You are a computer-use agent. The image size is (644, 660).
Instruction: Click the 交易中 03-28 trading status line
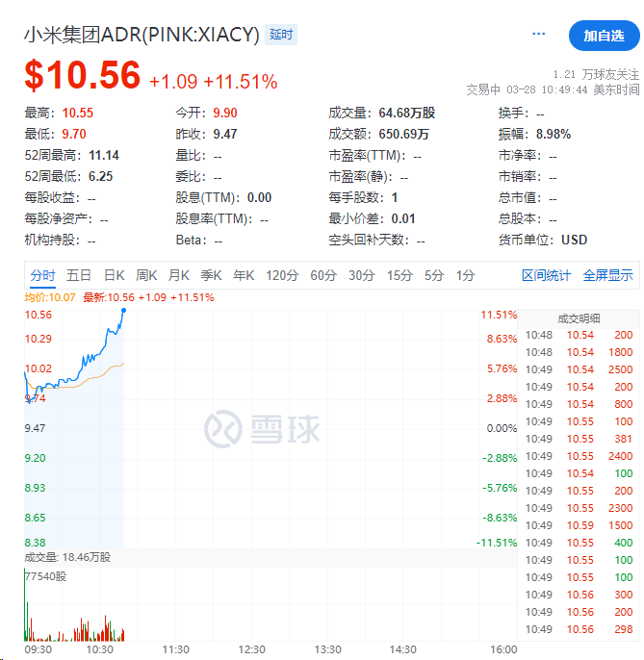coord(553,89)
